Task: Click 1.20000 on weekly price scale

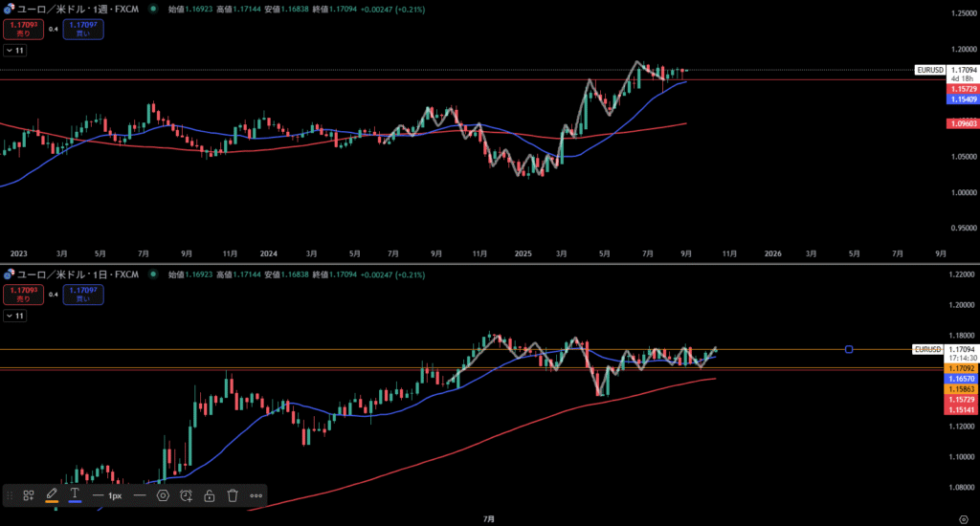Action: [x=963, y=50]
